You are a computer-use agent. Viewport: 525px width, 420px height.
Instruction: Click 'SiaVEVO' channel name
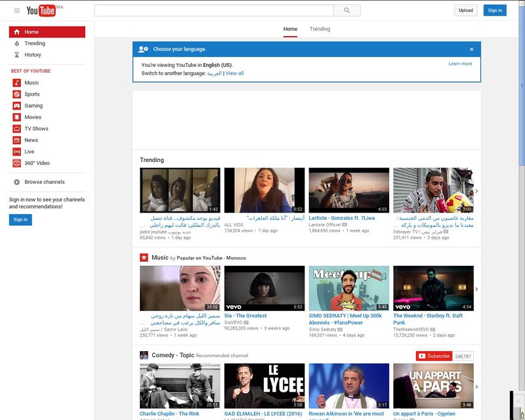(x=234, y=322)
